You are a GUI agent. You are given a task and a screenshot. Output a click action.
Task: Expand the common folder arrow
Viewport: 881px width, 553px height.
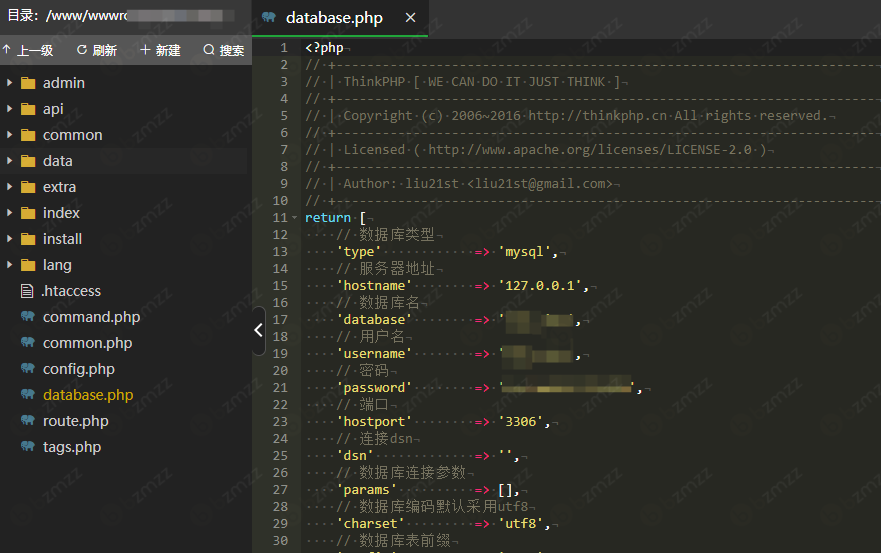click(9, 135)
